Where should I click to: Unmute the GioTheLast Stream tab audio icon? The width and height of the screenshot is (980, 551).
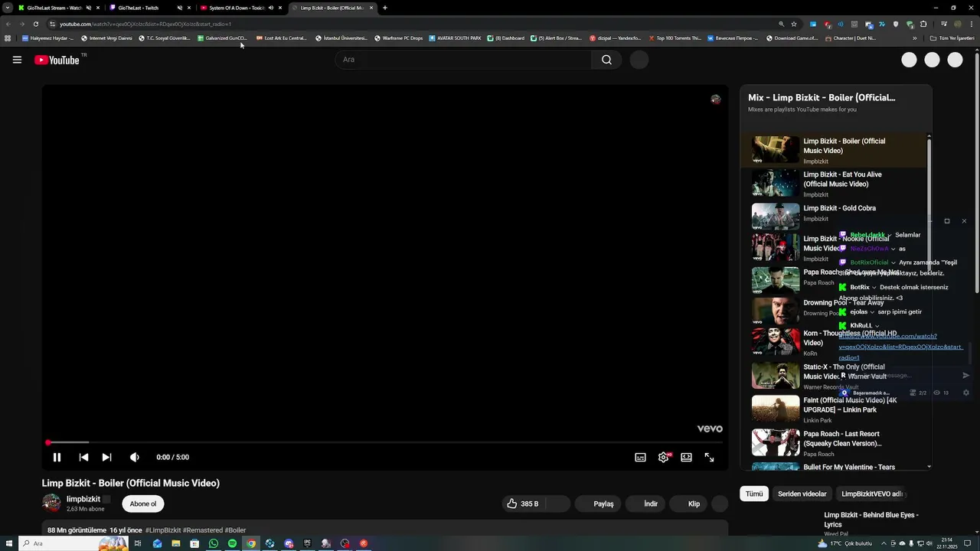click(89, 8)
